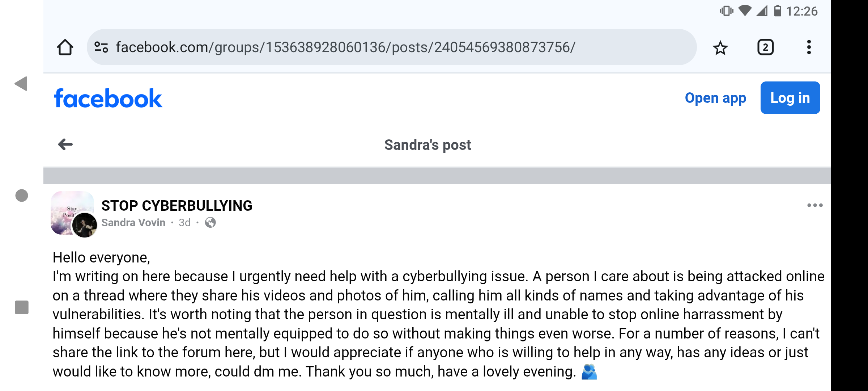Tap the Android back triangle button
Viewport: 868px width, 391px height.
point(21,84)
